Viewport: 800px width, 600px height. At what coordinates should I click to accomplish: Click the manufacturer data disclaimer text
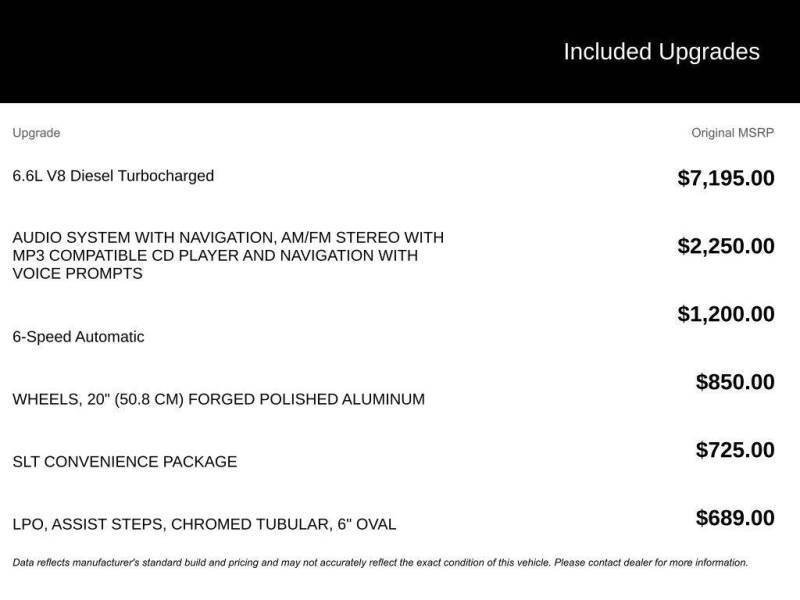pyautogui.click(x=380, y=563)
